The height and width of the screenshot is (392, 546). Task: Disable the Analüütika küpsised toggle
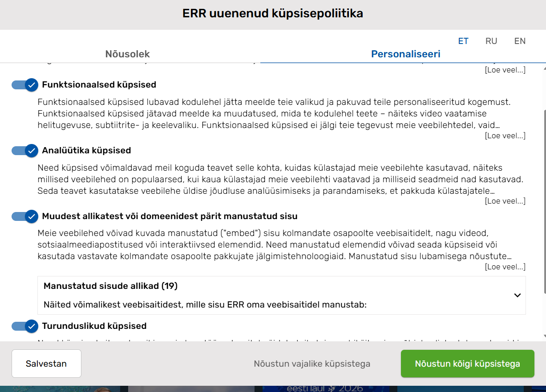[25, 151]
